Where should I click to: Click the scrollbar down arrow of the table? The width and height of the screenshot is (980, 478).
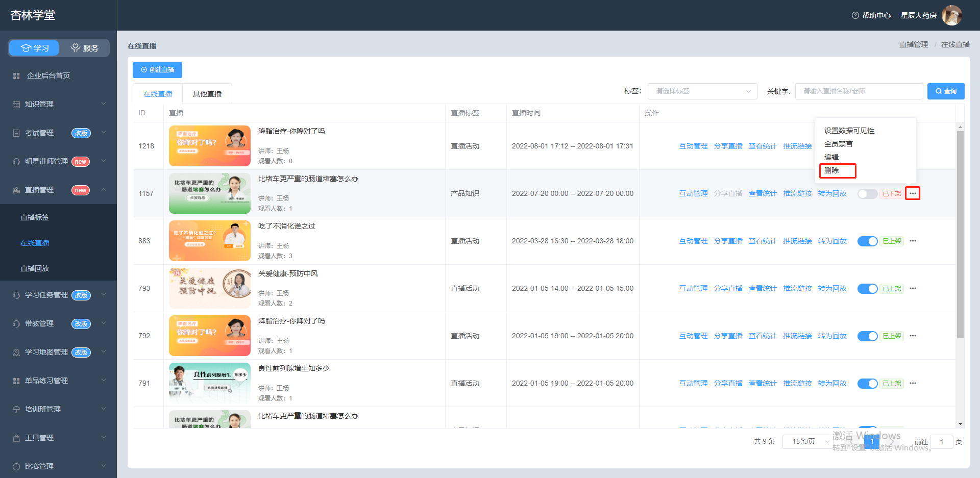[960, 424]
